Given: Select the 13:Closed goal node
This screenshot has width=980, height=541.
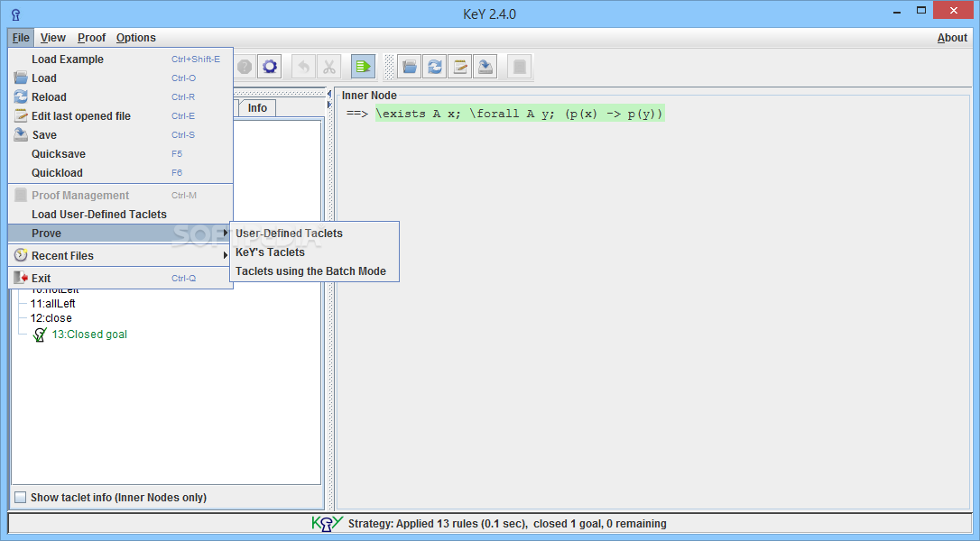Looking at the screenshot, I should [89, 335].
